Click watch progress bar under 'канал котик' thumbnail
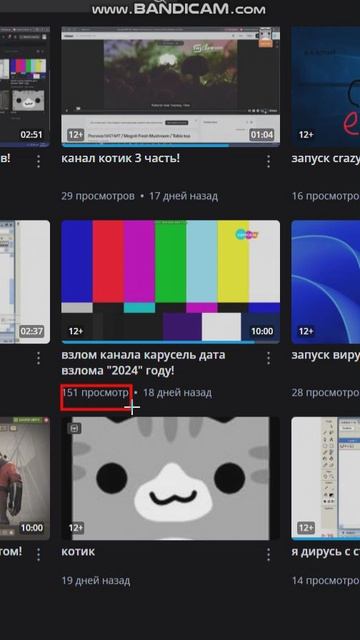 click(x=171, y=145)
